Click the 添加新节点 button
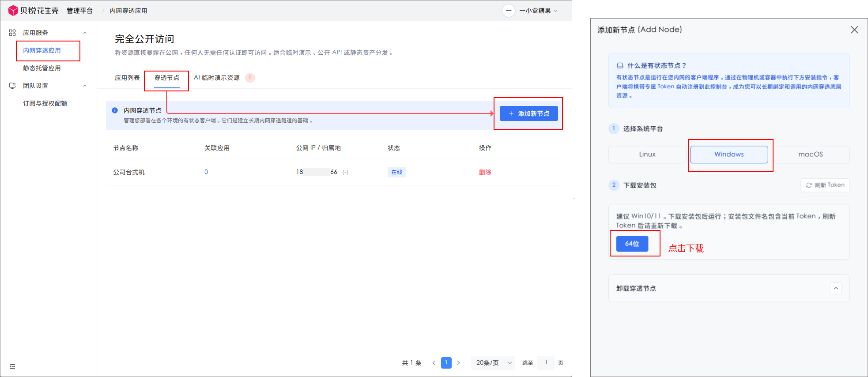 (x=529, y=113)
